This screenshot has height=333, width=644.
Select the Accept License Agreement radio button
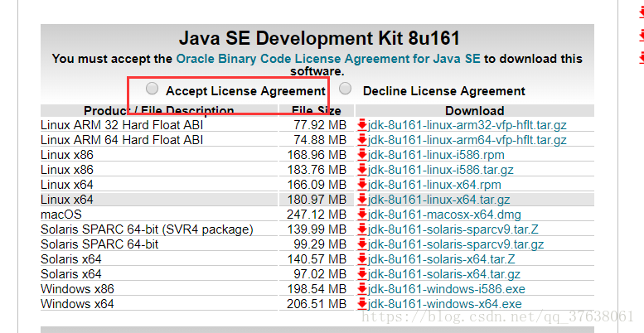tap(152, 89)
